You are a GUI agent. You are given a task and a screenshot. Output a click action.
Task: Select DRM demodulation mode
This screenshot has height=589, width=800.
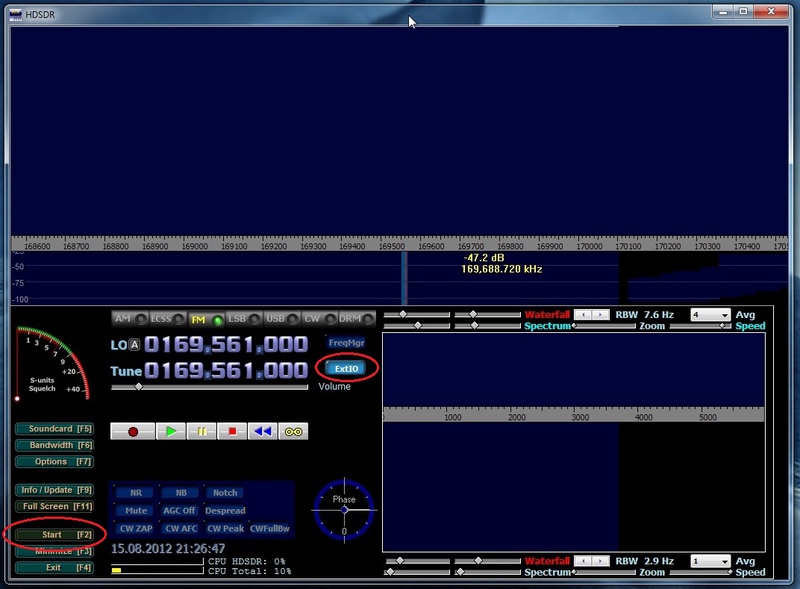pyautogui.click(x=357, y=319)
